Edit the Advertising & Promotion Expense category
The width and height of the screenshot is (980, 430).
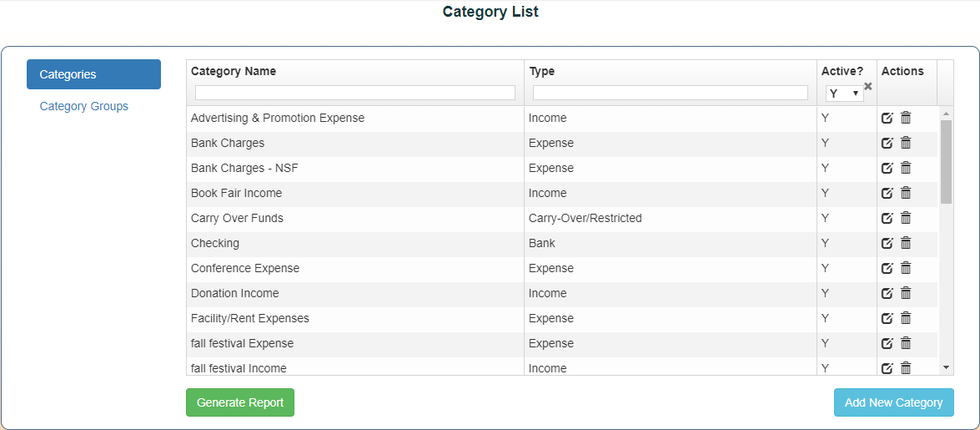(887, 118)
